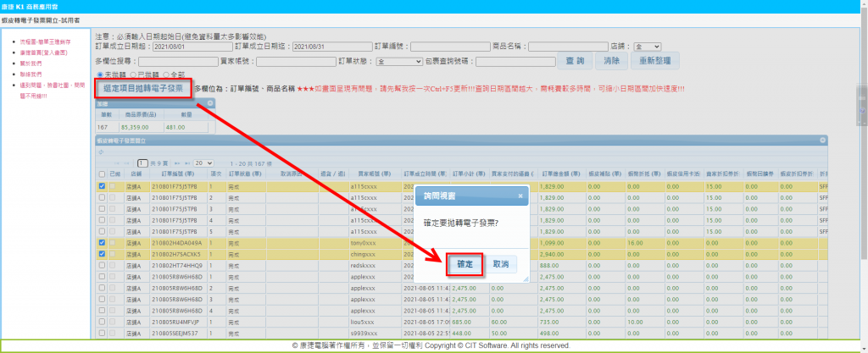The width and height of the screenshot is (868, 353).
Task: Collapse the 蝦皮轉電子發票開立 grid panel
Action: click(822, 140)
